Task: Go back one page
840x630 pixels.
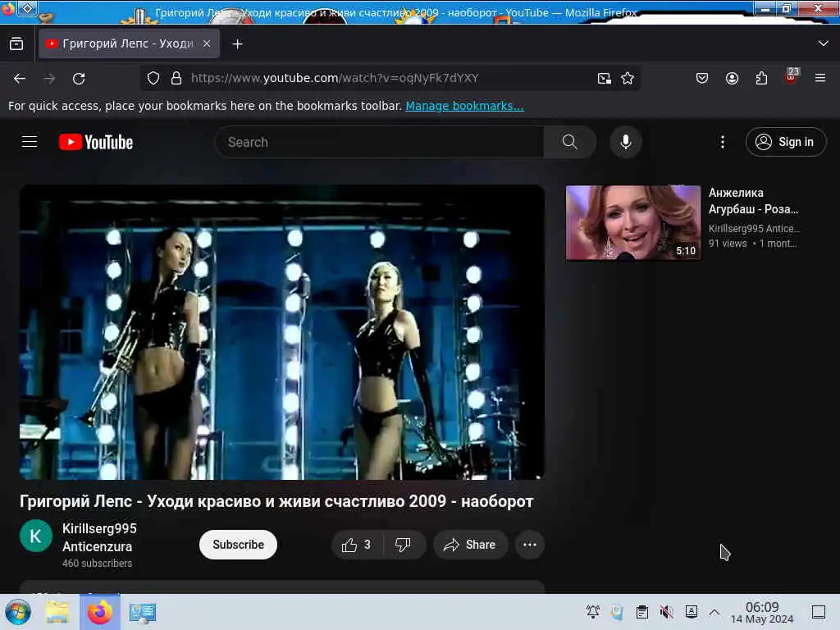Action: pos(20,78)
